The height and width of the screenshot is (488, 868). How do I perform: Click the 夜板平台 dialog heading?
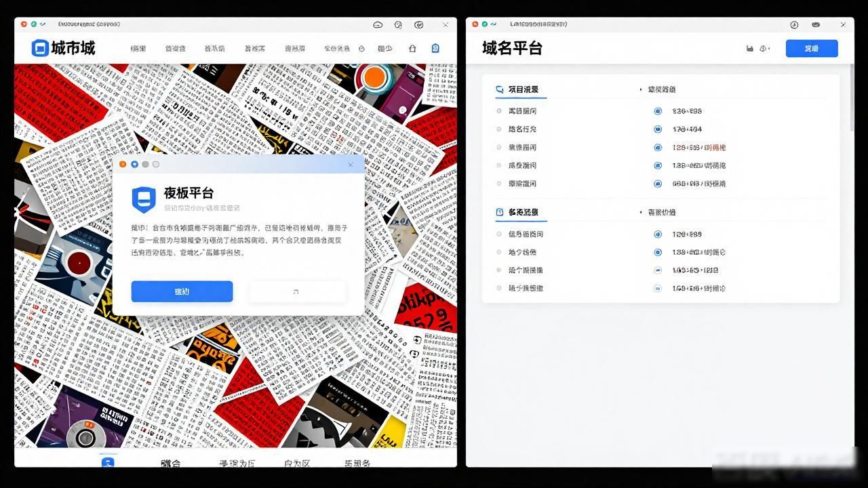189,193
